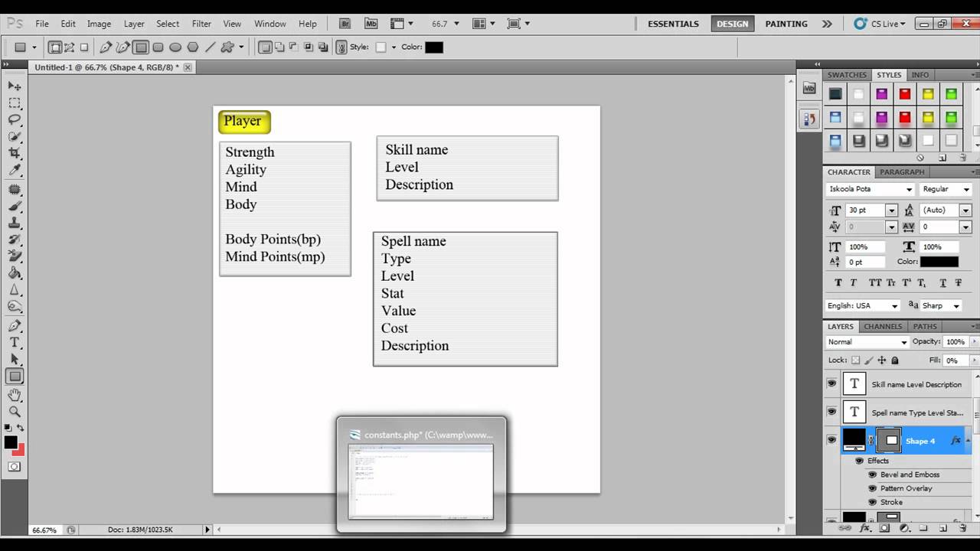
Task: Toggle lock all for the layer
Action: 895,360
